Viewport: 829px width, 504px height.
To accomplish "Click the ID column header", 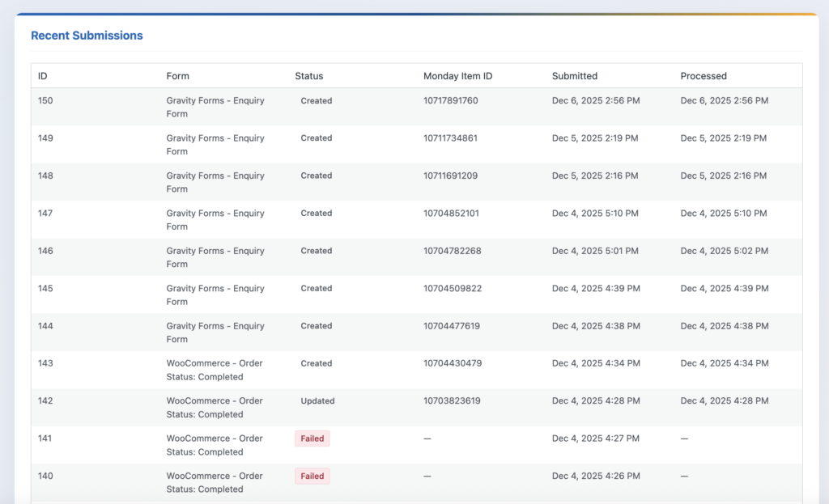I will 42,76.
